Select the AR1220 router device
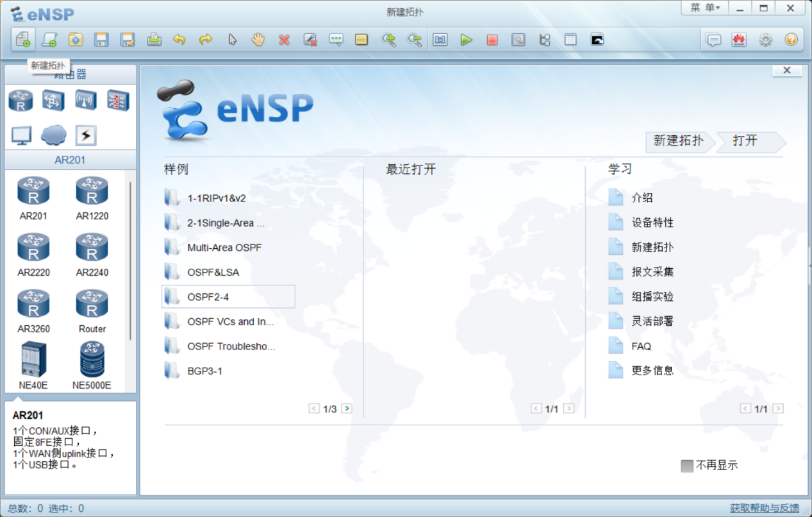 click(92, 198)
